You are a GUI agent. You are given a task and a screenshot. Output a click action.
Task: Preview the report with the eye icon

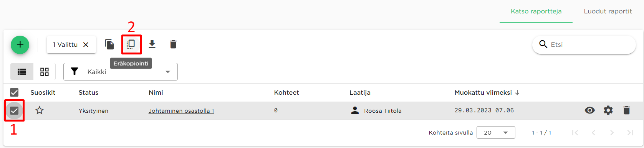coord(590,110)
